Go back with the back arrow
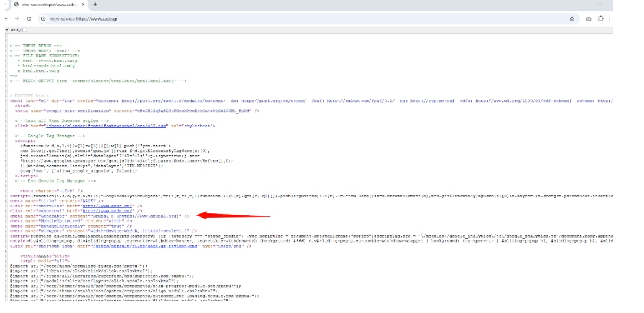644x313 pixels. tap(5, 18)
